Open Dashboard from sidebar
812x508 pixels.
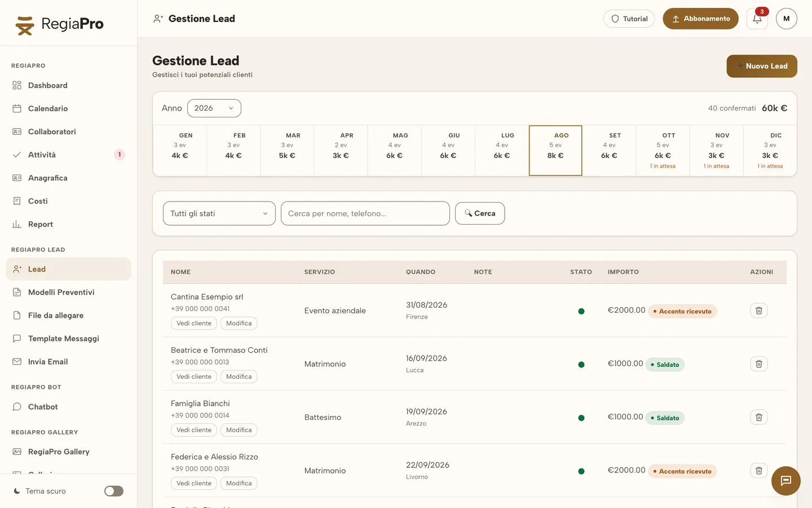[x=68, y=85]
